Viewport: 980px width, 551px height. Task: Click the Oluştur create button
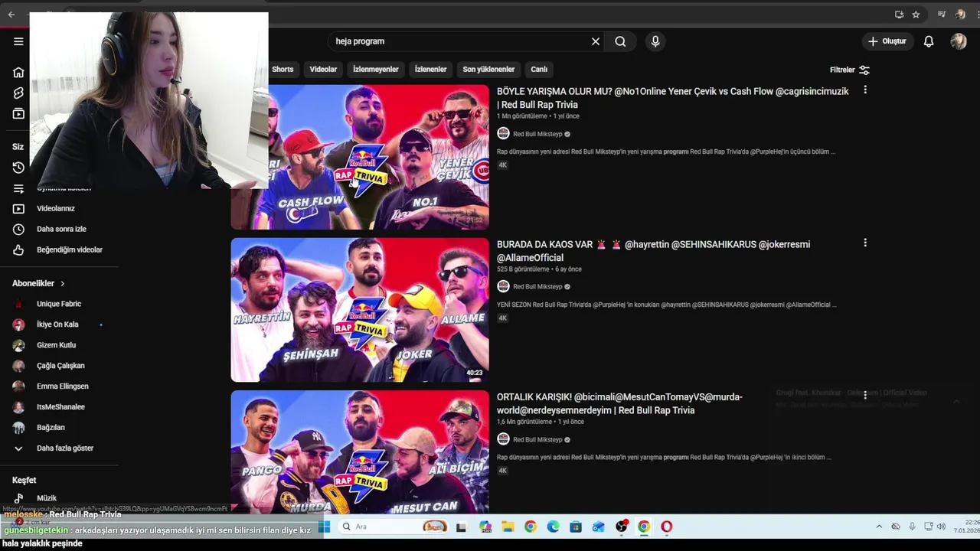tap(887, 41)
